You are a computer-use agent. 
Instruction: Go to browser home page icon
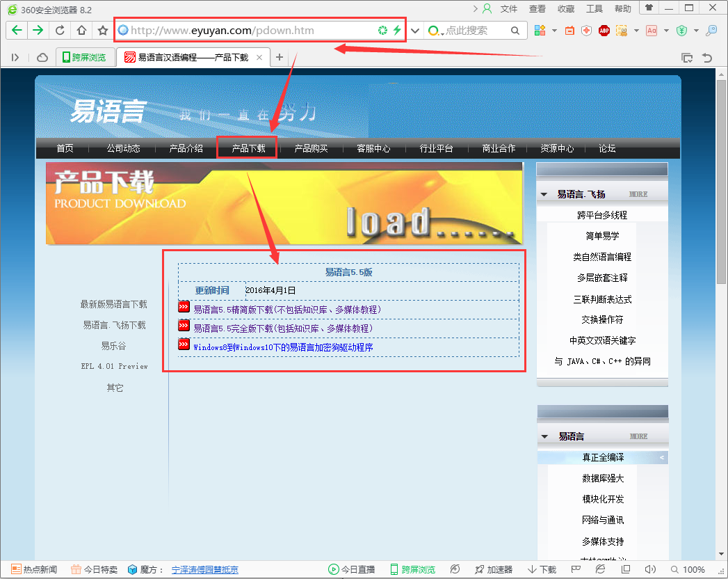81,31
